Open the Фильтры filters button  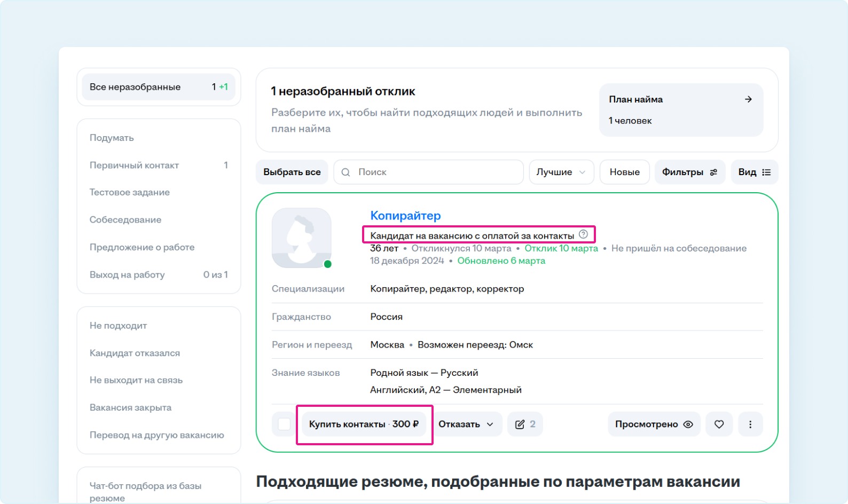pos(689,172)
